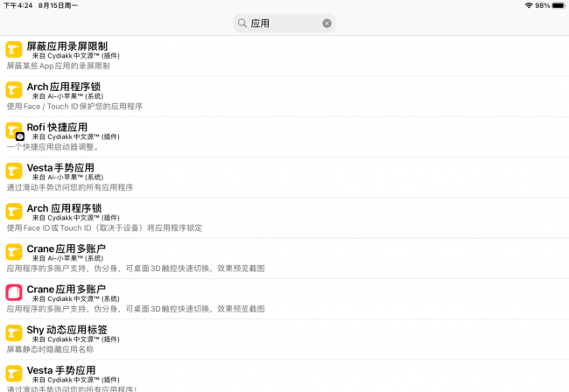This screenshot has height=392, width=569.
Task: Select Ai-小苹果 source line under yellow-icon Crane应用多账户
Action: click(67, 258)
